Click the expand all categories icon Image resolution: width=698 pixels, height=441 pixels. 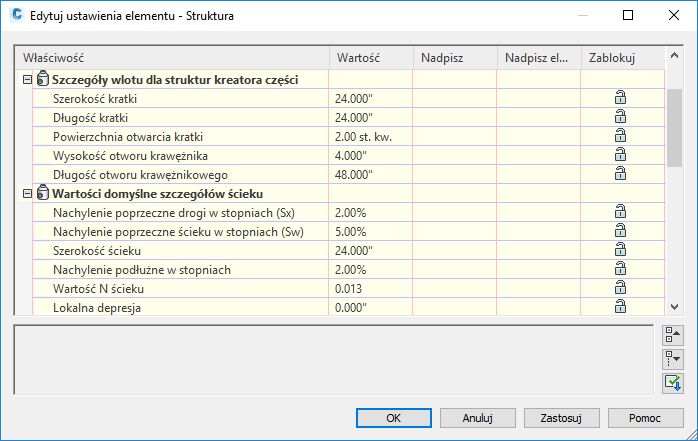click(672, 358)
